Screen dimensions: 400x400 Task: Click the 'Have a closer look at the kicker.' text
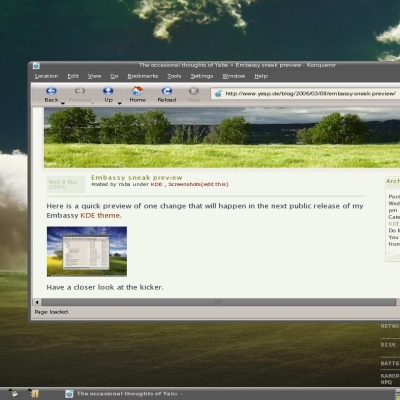pyautogui.click(x=105, y=287)
